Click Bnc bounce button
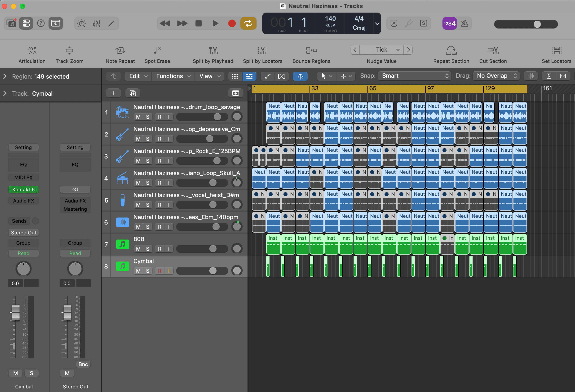Image resolution: width=575 pixels, height=392 pixels. 83,364
